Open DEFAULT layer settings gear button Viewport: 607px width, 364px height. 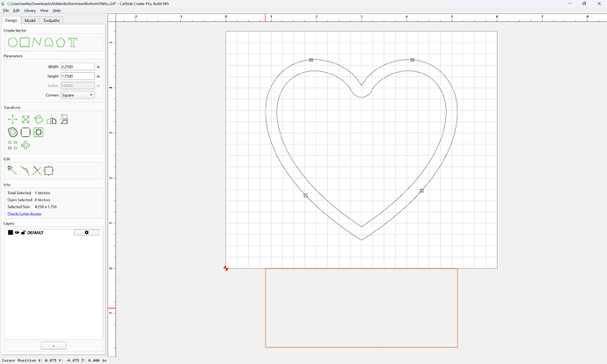[x=86, y=232]
